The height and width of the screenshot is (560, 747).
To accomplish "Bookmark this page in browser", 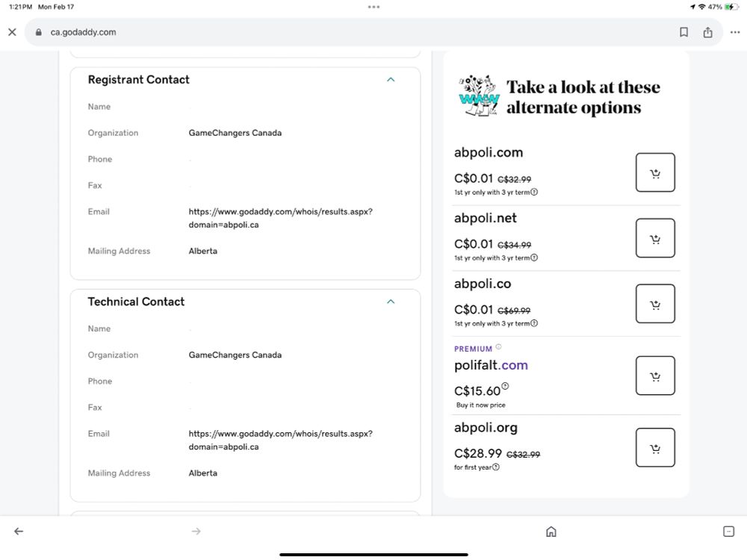I will pos(684,32).
